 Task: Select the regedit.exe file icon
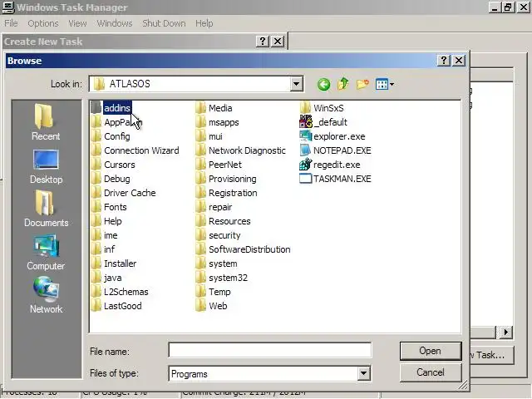[x=305, y=165]
